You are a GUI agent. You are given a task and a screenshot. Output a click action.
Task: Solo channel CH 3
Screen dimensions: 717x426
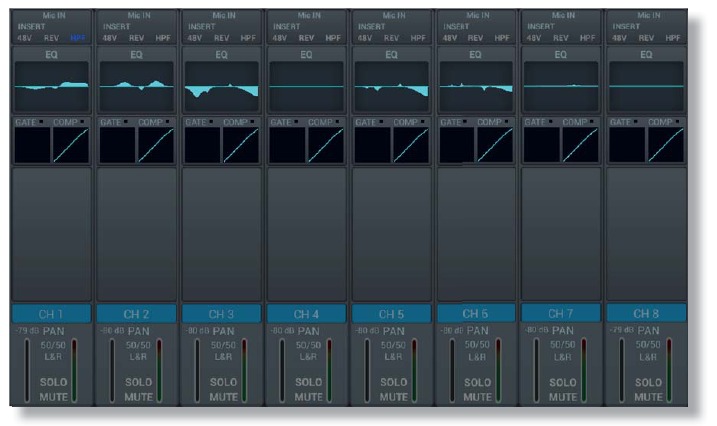[x=224, y=382]
